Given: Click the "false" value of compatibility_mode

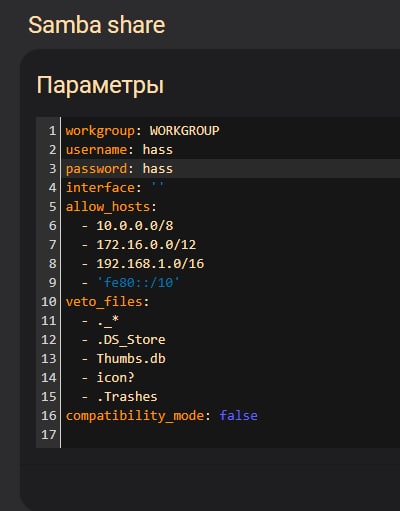Looking at the screenshot, I should (238, 416).
